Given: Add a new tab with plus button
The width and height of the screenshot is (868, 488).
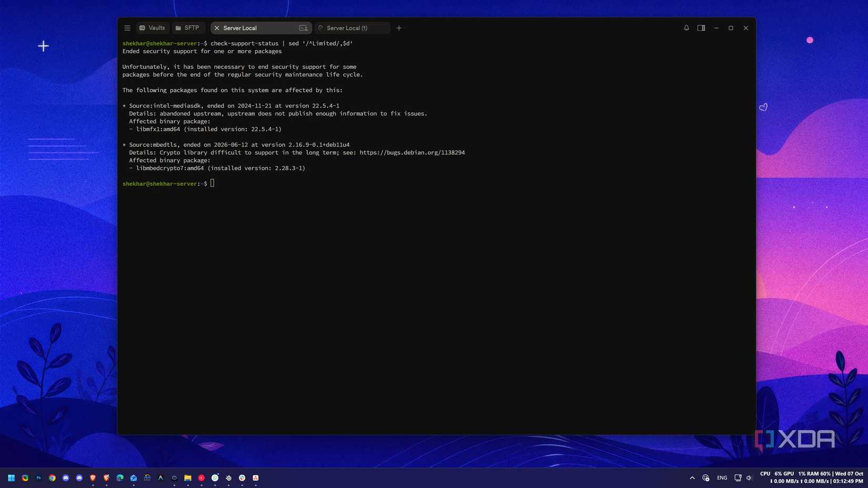Looking at the screenshot, I should pyautogui.click(x=399, y=28).
